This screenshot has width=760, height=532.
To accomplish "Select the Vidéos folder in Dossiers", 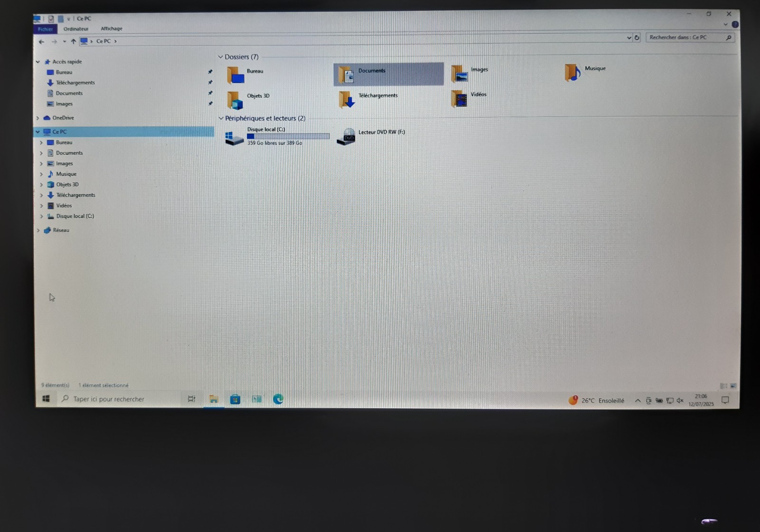I will [x=469, y=98].
